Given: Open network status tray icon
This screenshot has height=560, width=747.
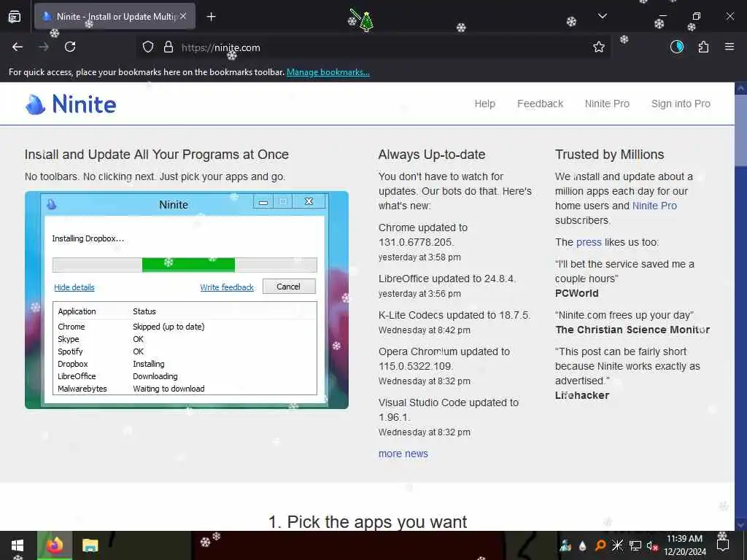Looking at the screenshot, I should coord(635,545).
